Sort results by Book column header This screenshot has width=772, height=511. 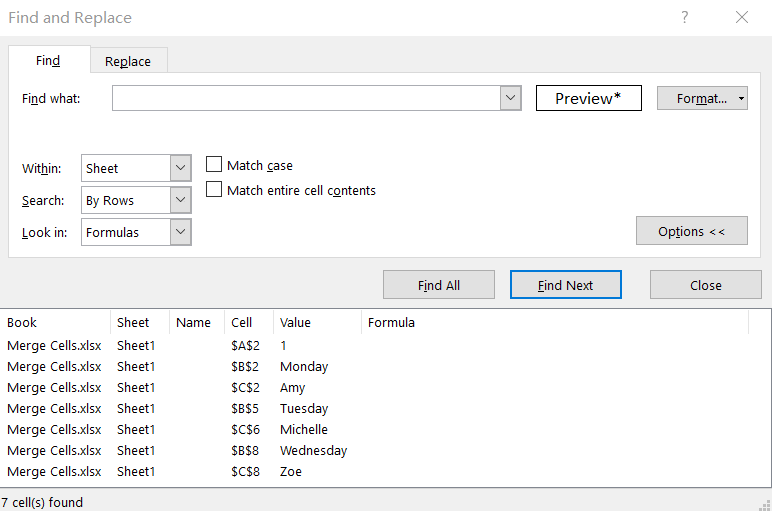tap(55, 322)
